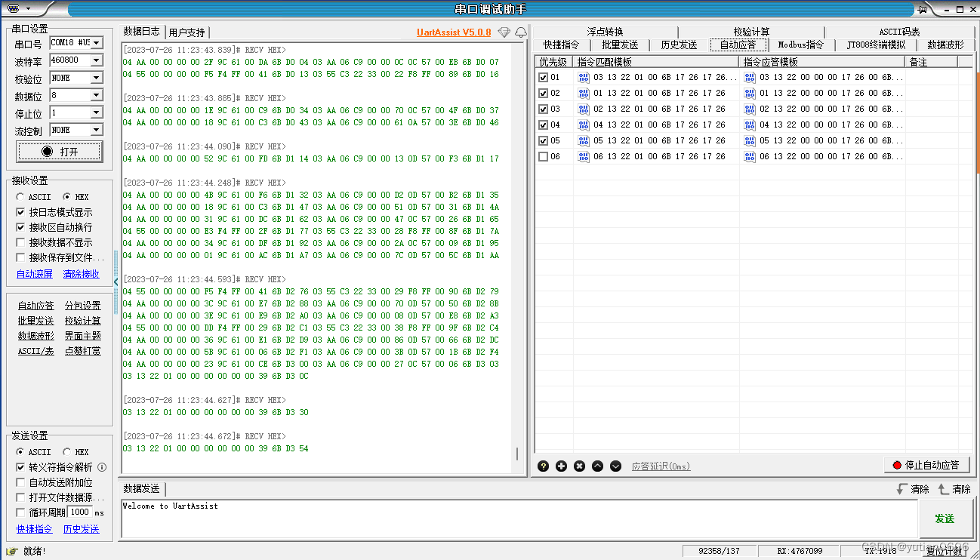Click the app logo icon in the title bar
This screenshot has width=980, height=560.
(14, 8)
